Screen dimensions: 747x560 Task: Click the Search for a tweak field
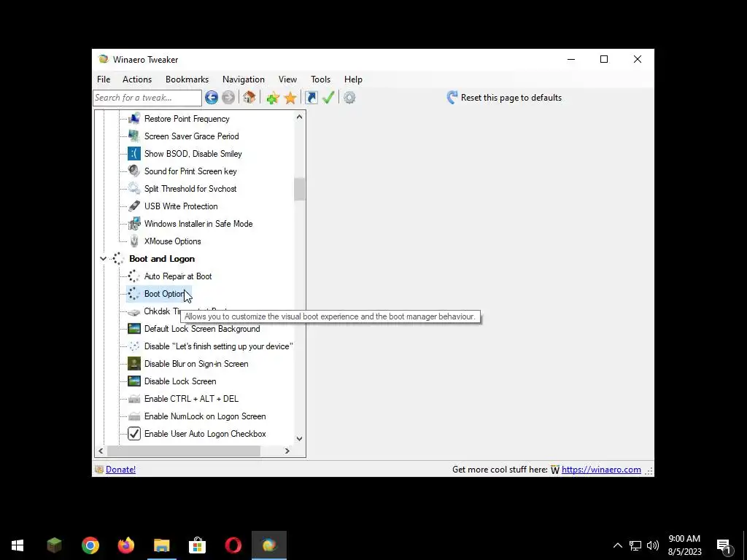click(x=147, y=98)
